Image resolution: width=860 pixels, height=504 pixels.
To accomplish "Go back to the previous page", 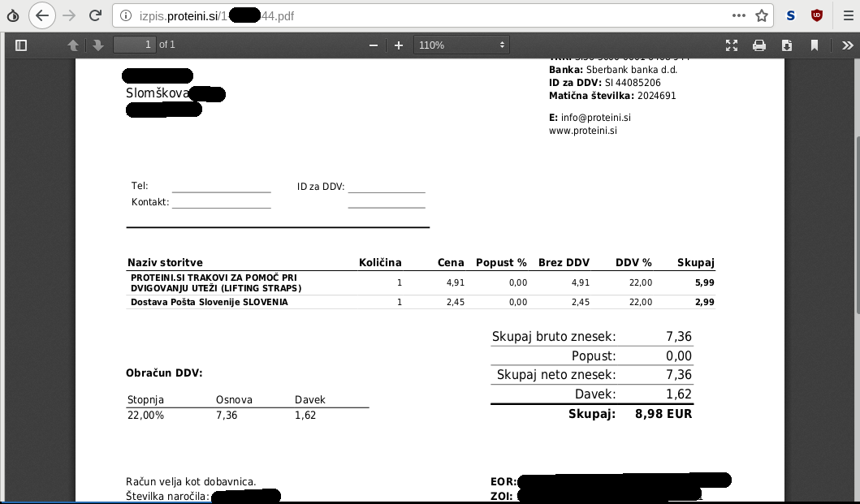I will pos(42,15).
